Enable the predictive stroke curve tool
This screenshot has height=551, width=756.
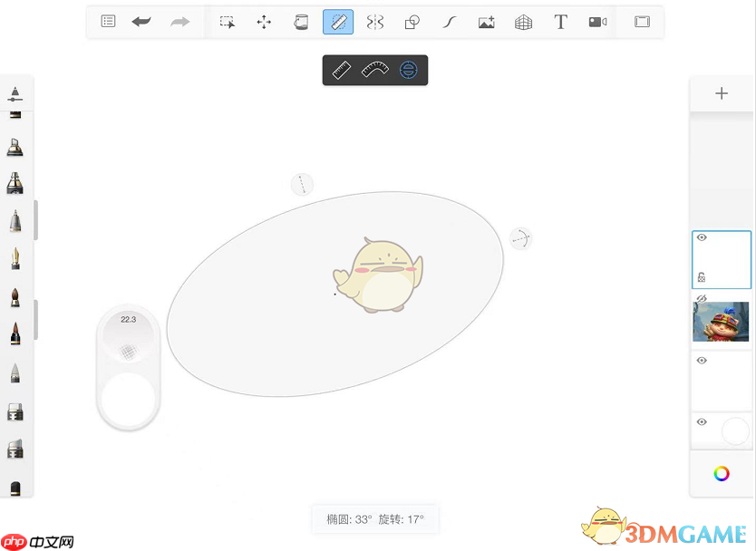tap(449, 22)
